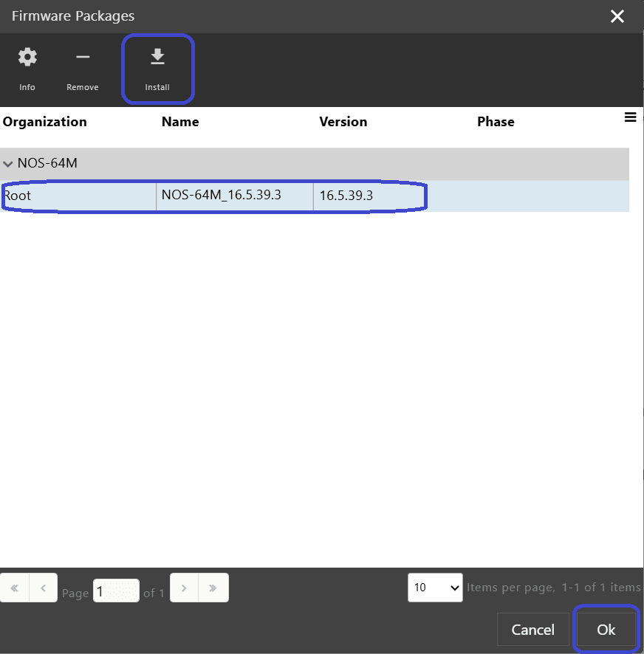Viewport: 644px width, 654px height.
Task: Click the page number input field
Action: click(116, 592)
